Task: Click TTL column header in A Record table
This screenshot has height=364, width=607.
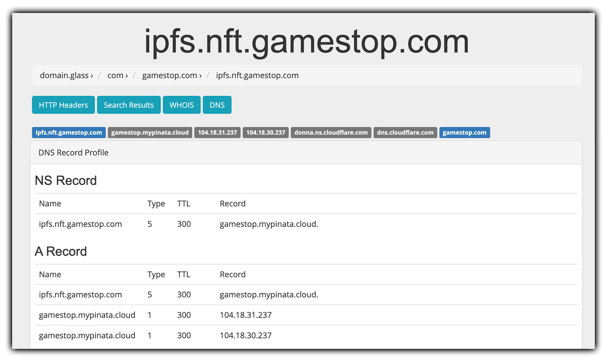Action: [x=184, y=274]
